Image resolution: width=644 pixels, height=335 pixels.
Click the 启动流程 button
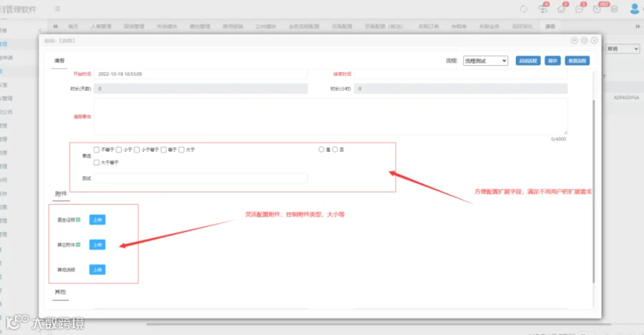click(528, 61)
